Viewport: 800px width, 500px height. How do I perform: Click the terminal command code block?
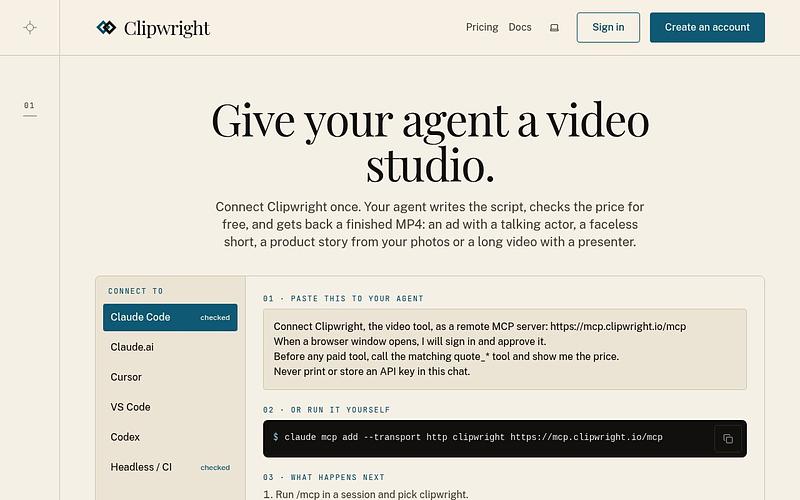pos(505,439)
